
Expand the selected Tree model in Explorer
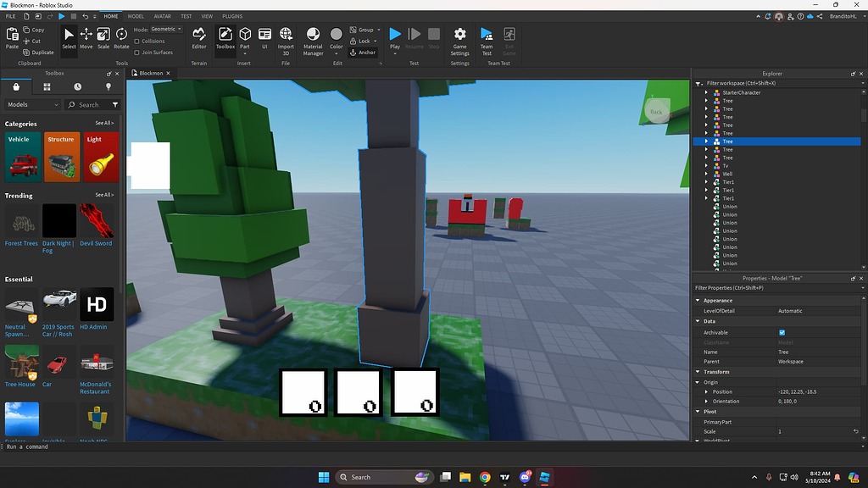point(704,141)
